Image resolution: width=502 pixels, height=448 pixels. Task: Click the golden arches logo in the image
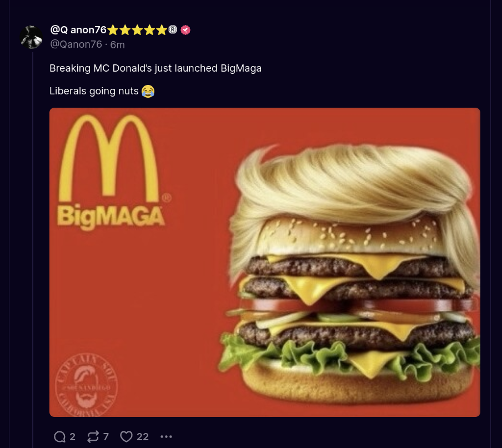point(109,158)
